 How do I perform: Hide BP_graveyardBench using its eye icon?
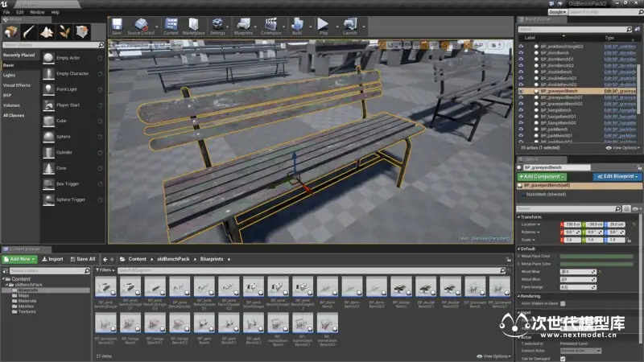(x=522, y=91)
